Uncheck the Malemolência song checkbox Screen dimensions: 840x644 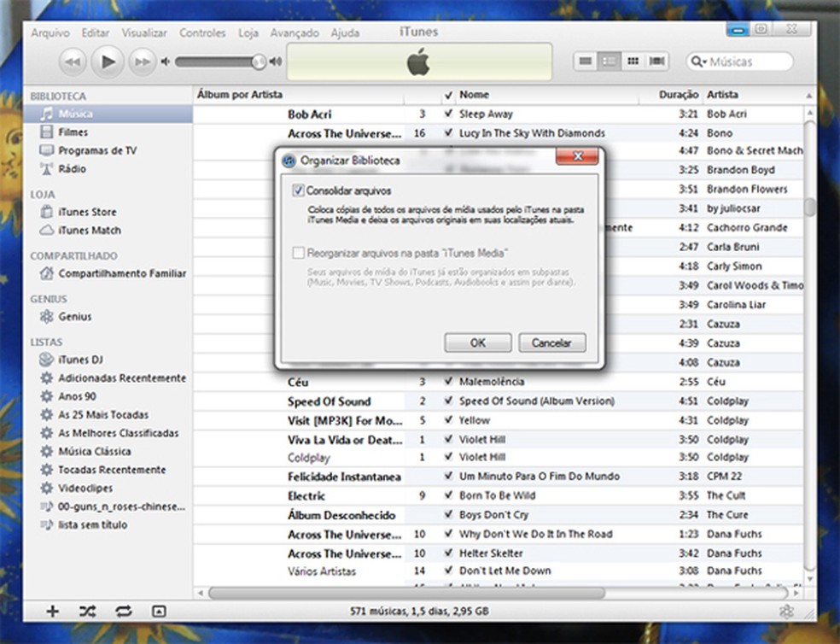[x=448, y=381]
